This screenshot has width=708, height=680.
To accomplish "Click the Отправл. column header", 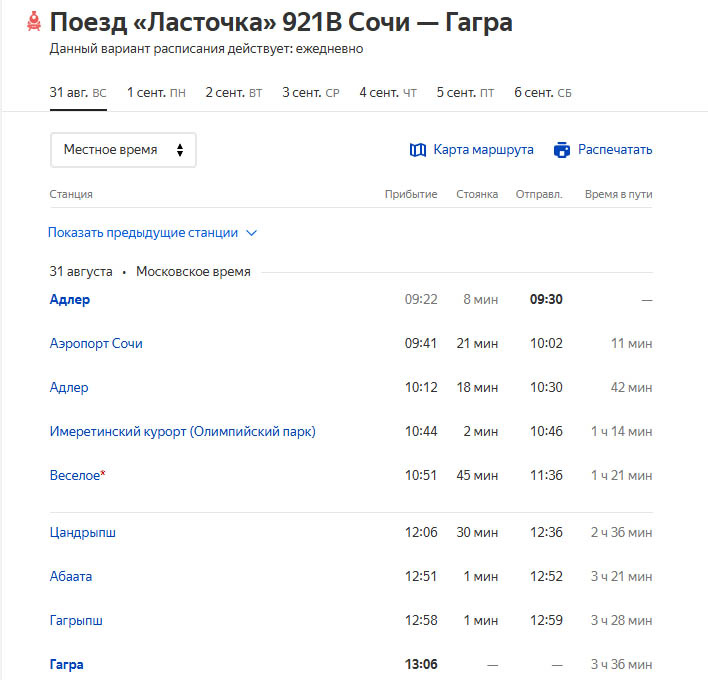I will (539, 194).
